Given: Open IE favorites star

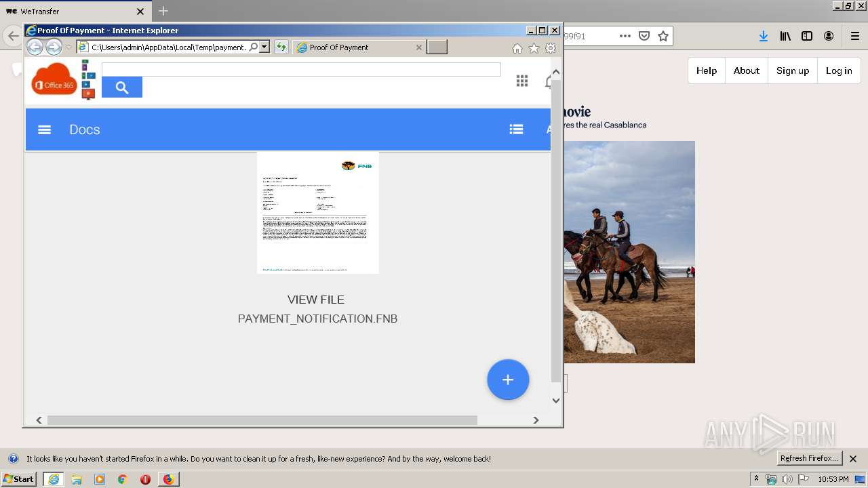Looking at the screenshot, I should (534, 48).
